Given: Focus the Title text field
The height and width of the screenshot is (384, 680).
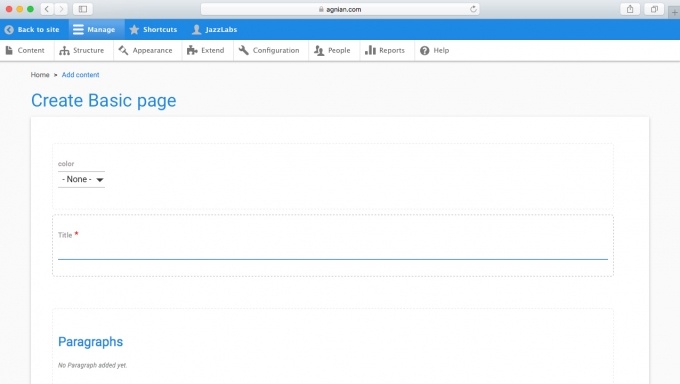Looking at the screenshot, I should coord(333,252).
